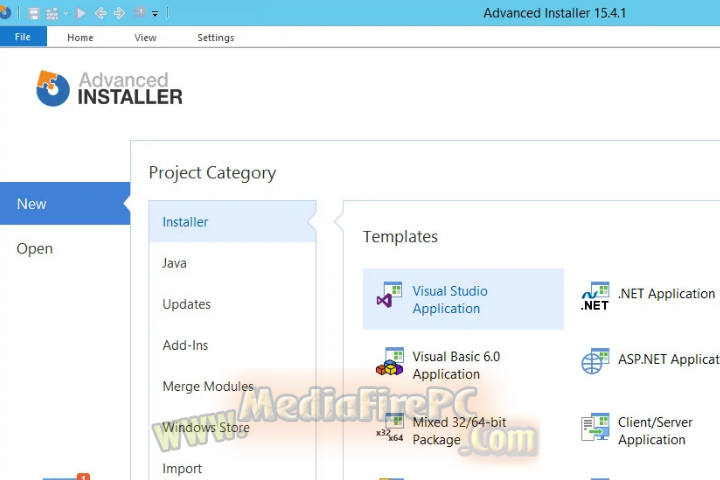The width and height of the screenshot is (720, 480).
Task: Click the Run play icon in quick access toolbar
Action: [81, 13]
